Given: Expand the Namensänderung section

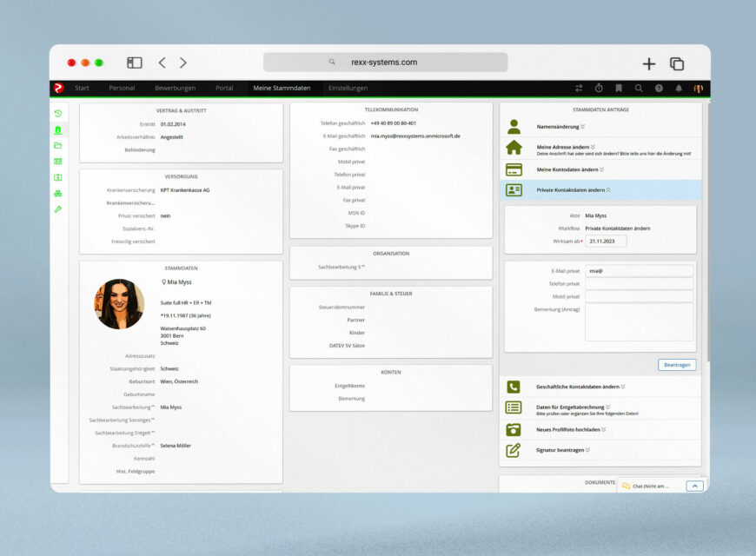Looking at the screenshot, I should tap(560, 126).
